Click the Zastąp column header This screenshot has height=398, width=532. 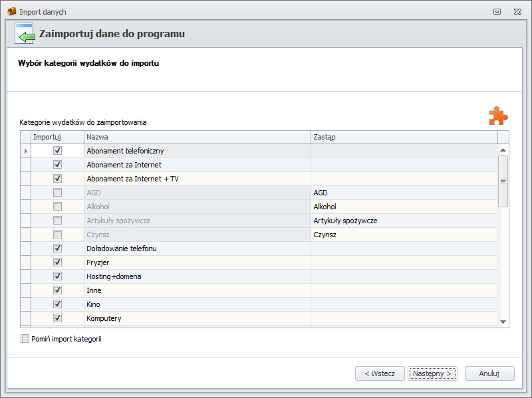404,137
